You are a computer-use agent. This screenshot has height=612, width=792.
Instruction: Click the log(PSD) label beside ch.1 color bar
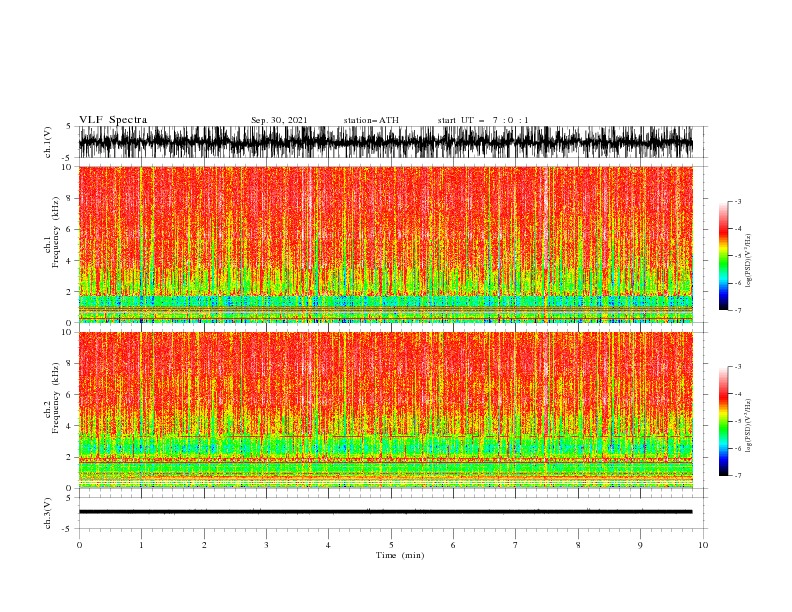point(749,261)
